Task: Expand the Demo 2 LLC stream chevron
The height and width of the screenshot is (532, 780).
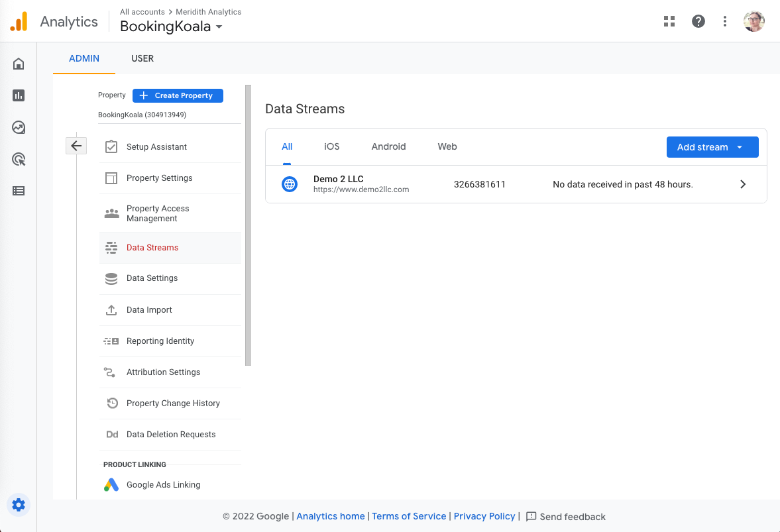Action: (x=743, y=184)
